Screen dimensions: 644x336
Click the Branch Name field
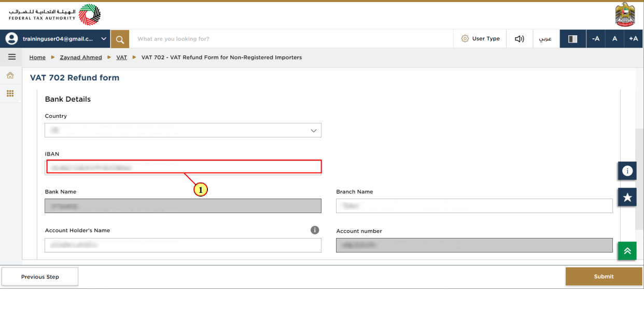pos(474,206)
